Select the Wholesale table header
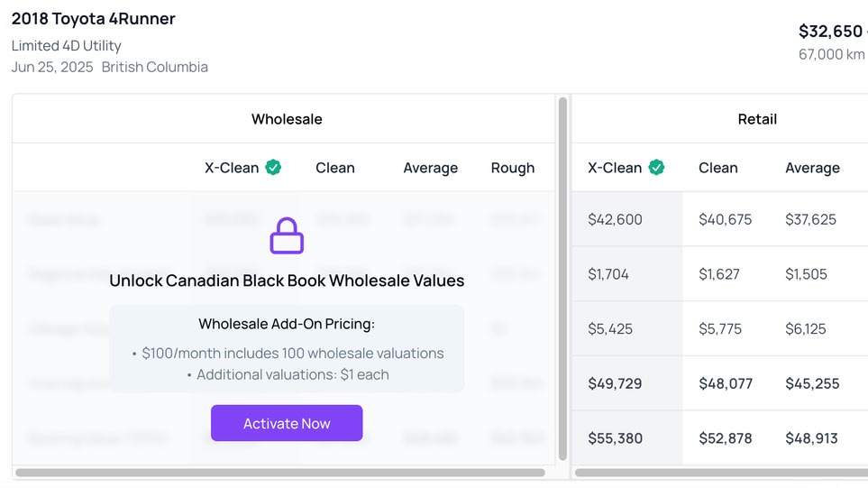The height and width of the screenshot is (488, 868). tap(287, 119)
